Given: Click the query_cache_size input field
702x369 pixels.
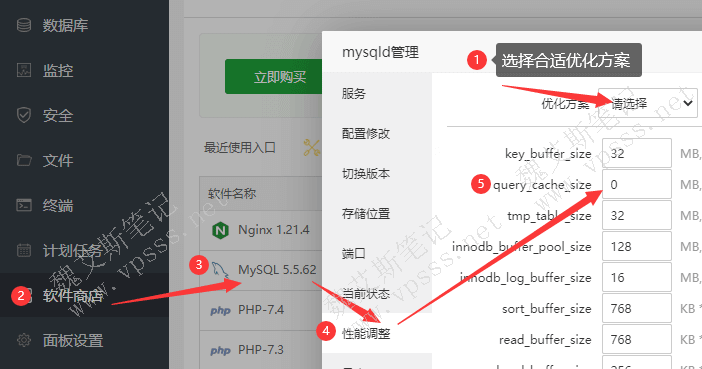Looking at the screenshot, I should click(x=637, y=184).
